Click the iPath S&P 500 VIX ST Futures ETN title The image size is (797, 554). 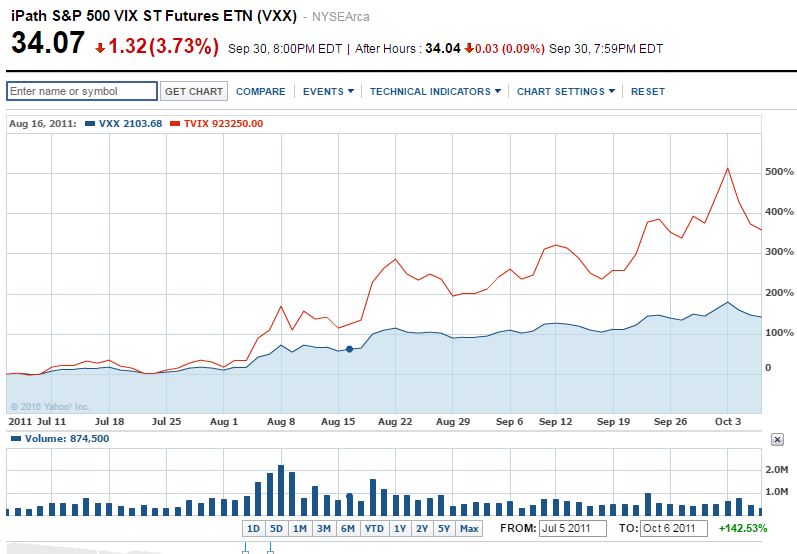click(x=154, y=16)
